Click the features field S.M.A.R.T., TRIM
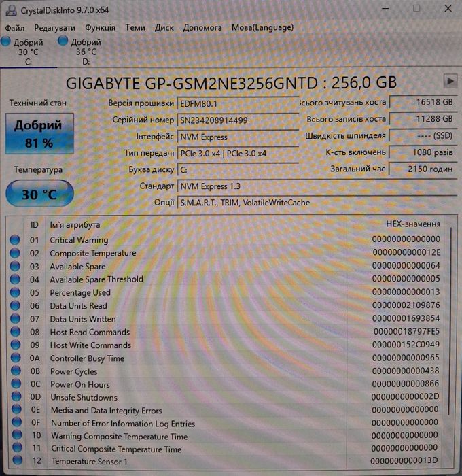462x476 pixels. [x=317, y=203]
